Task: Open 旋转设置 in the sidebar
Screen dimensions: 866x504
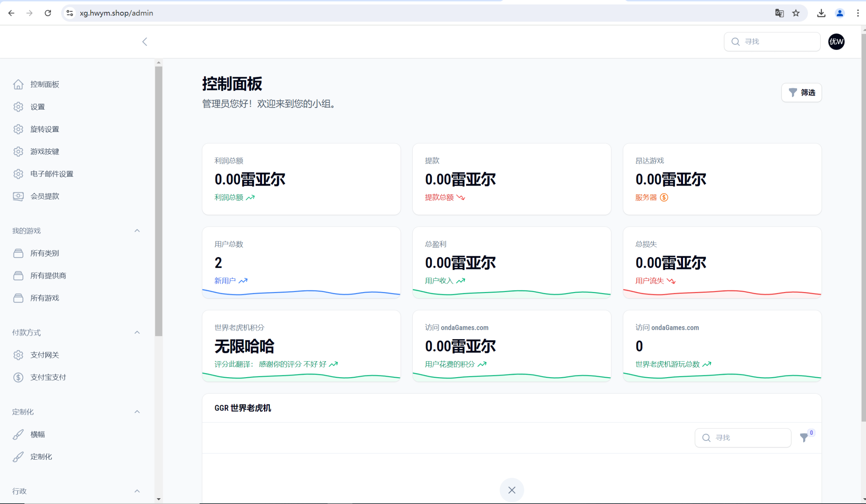Action: [x=44, y=129]
